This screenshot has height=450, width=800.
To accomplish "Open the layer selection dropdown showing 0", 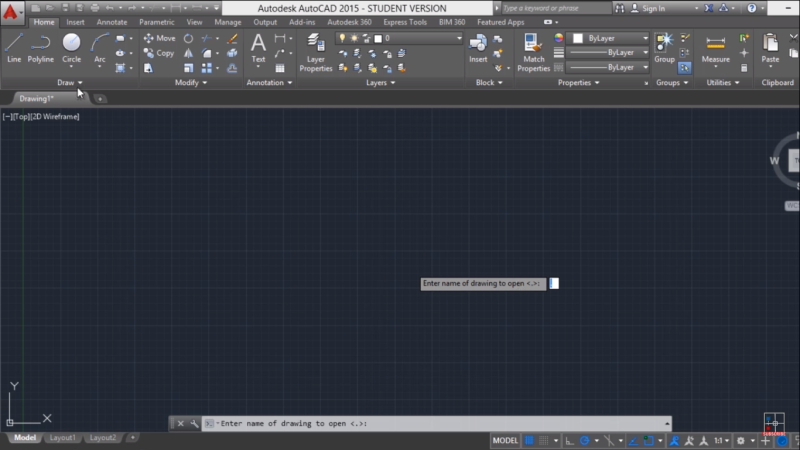I will tap(398, 38).
